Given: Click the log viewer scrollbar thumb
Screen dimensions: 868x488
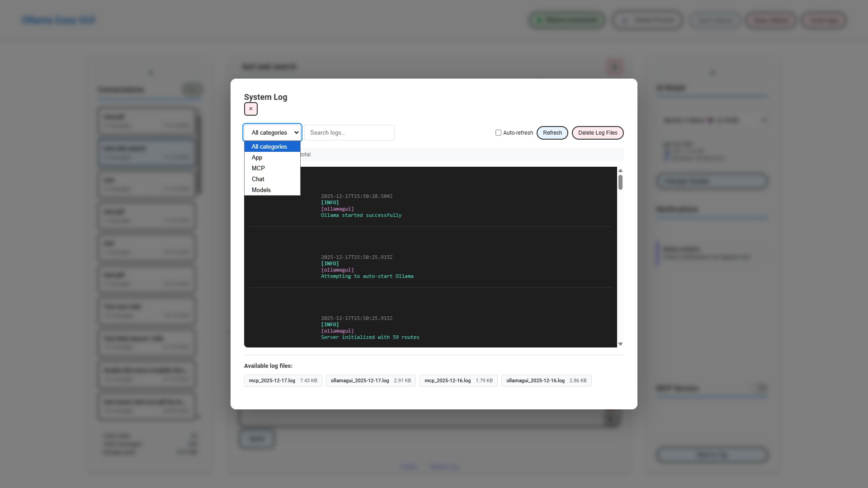Looking at the screenshot, I should pos(620,183).
